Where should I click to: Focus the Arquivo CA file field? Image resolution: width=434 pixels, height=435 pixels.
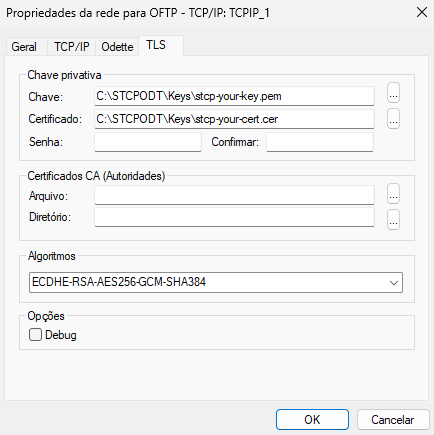[234, 195]
